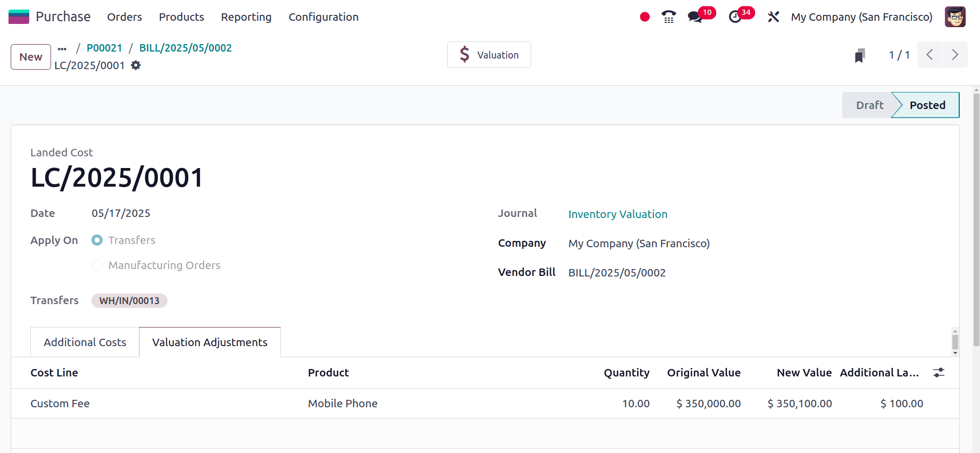Open the activities clock icon

[735, 17]
